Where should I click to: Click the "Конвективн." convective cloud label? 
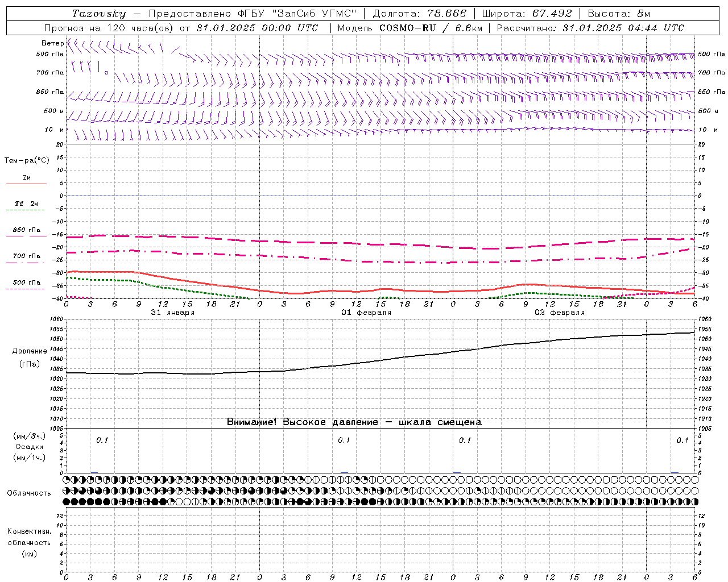click(x=29, y=531)
